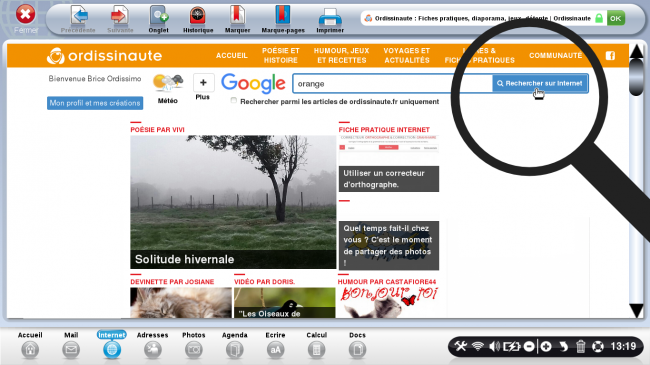Expand the Plus button next to Météo
The height and width of the screenshot is (365, 650).
tap(203, 83)
